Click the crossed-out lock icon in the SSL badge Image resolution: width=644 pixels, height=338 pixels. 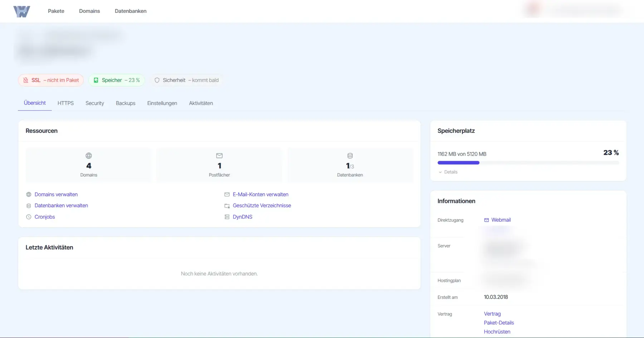point(26,80)
